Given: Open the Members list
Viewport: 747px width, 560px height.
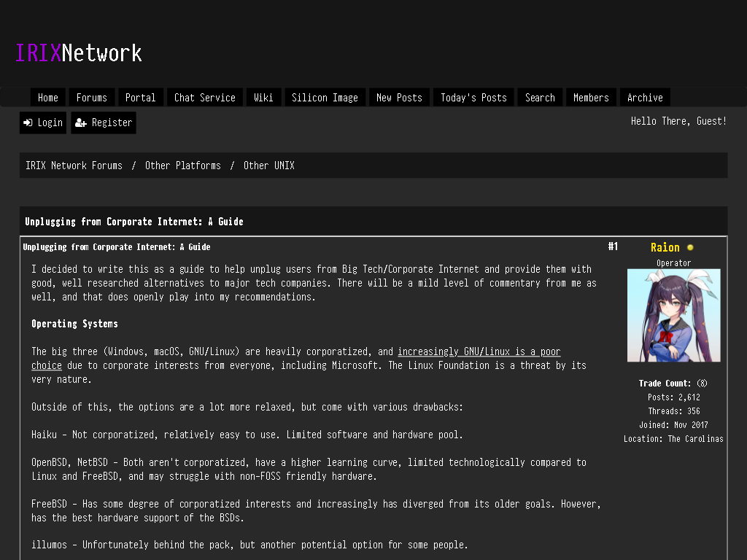Looking at the screenshot, I should (x=591, y=98).
